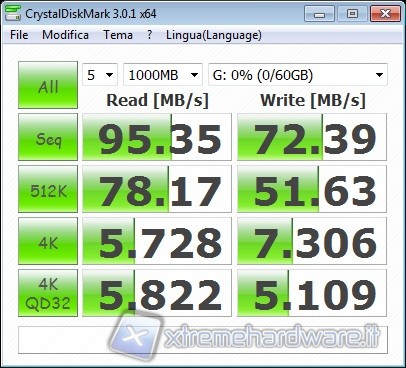Click the 4K QD32 write result 5.109
Image resolution: width=406 pixels, height=368 pixels.
click(x=312, y=293)
